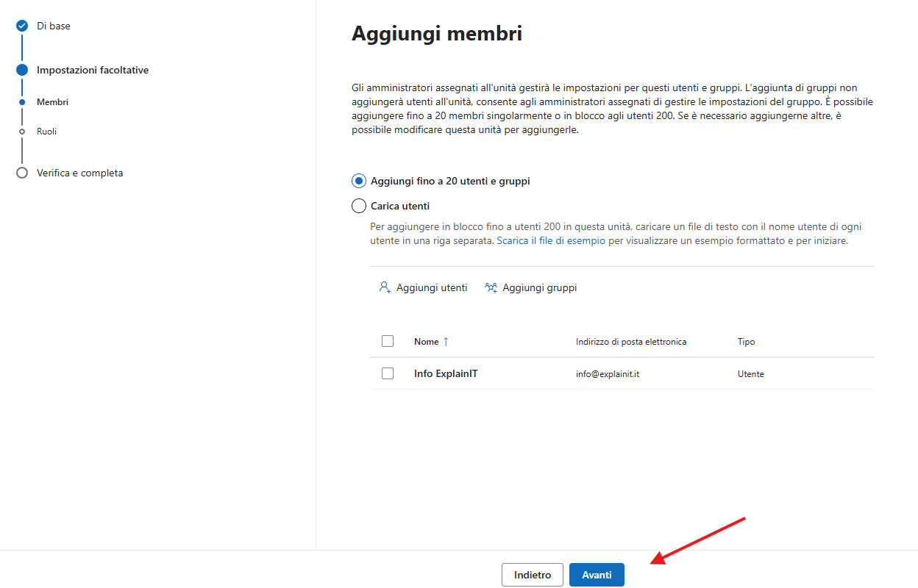Click the completed Di base step checkmark
This screenshot has width=918, height=588.
coord(22,26)
